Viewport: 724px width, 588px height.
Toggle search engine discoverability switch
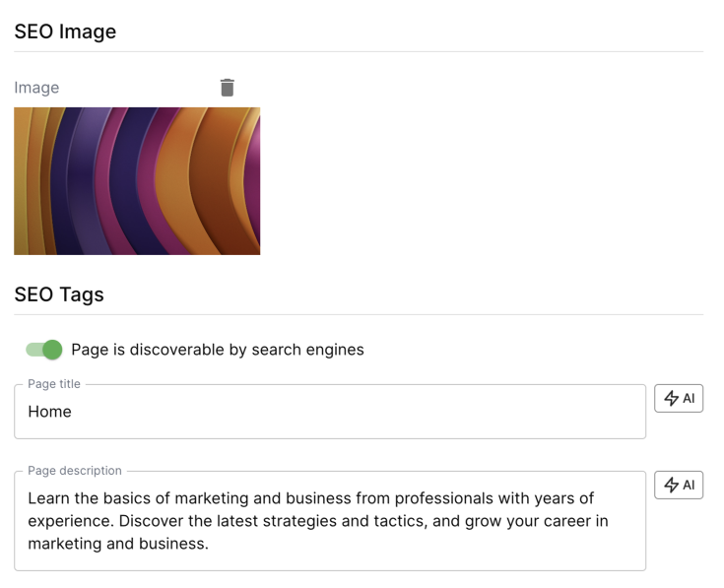coord(44,350)
